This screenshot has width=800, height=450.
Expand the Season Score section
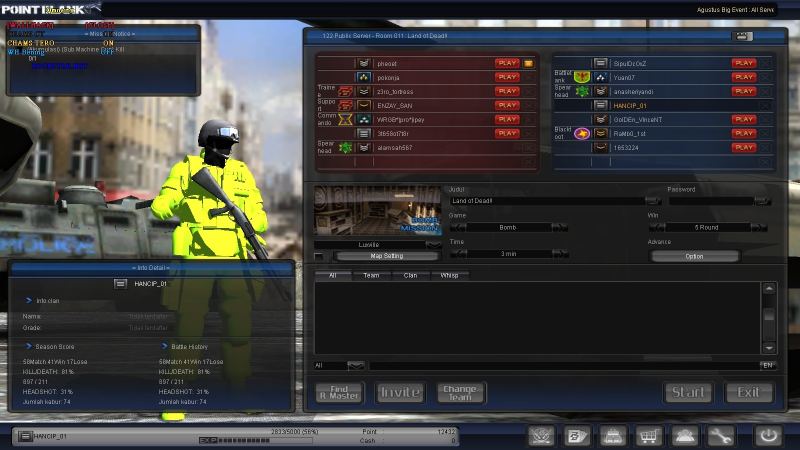pyautogui.click(x=29, y=346)
